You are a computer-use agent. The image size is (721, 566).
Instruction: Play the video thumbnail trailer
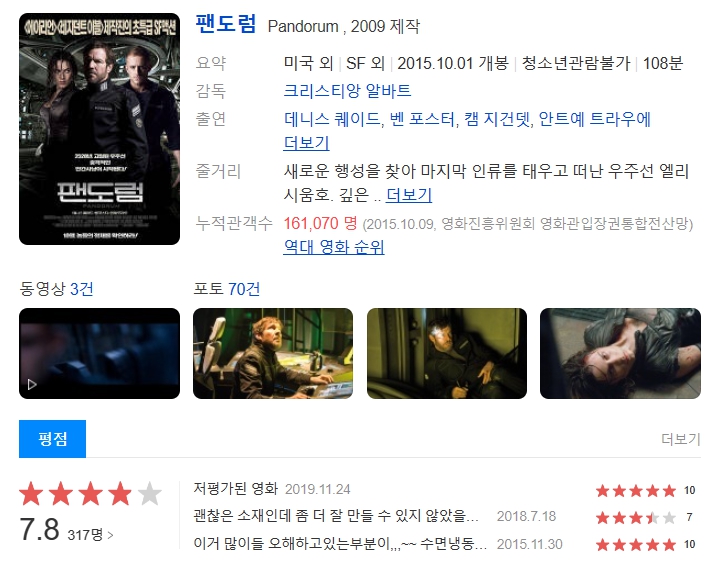pos(99,353)
